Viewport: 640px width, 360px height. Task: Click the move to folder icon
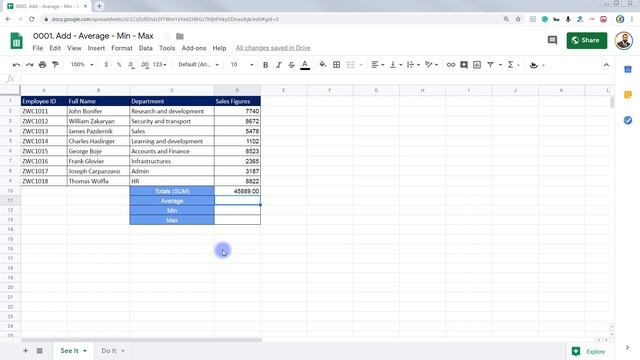(x=180, y=36)
